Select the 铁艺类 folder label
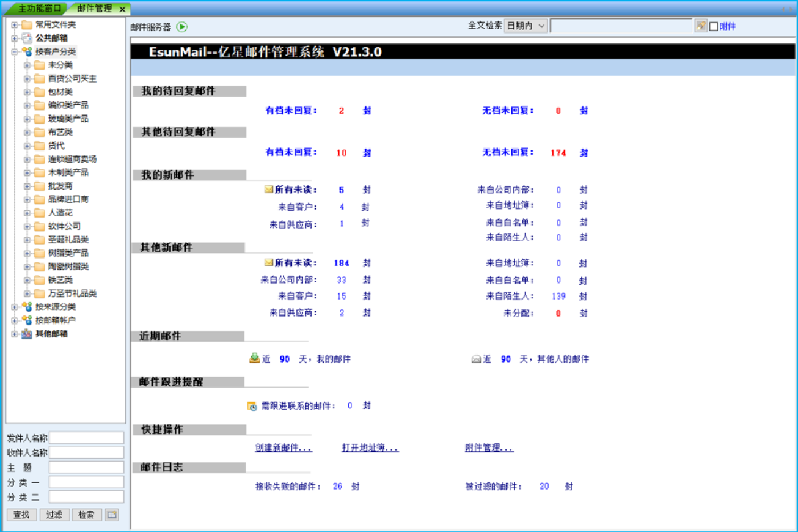Screen dimensions: 798x532 60,280
